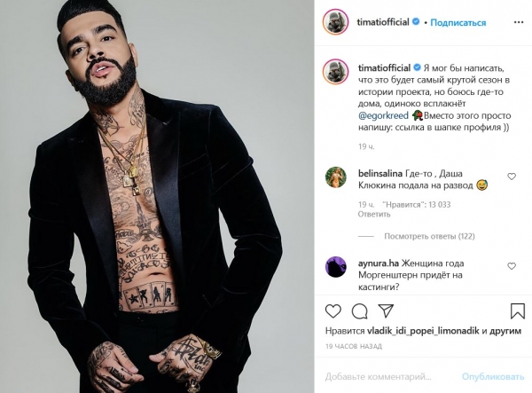Screen dimensions: 532x393
Task: Click Подписаться to follow the account
Action: pyautogui.click(x=458, y=23)
